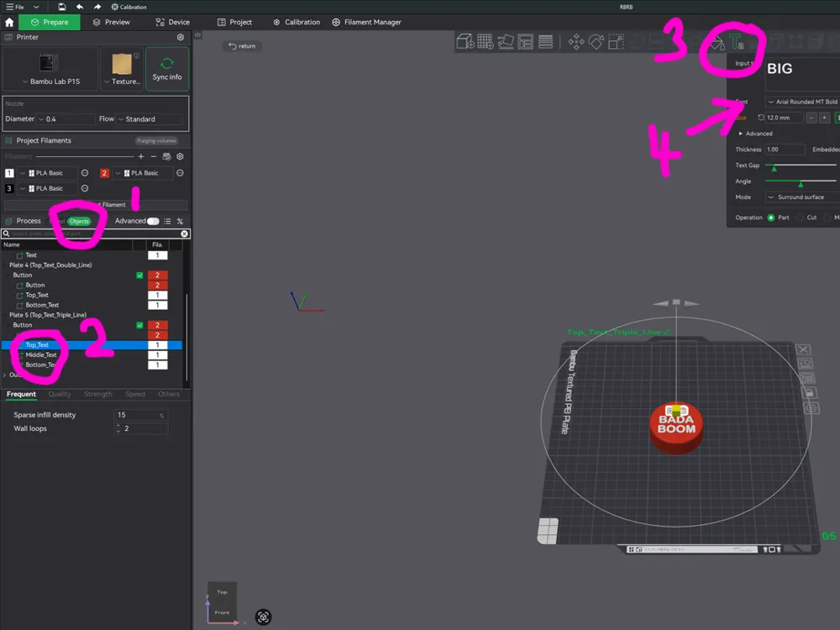Open the Strength settings tab

[98, 394]
